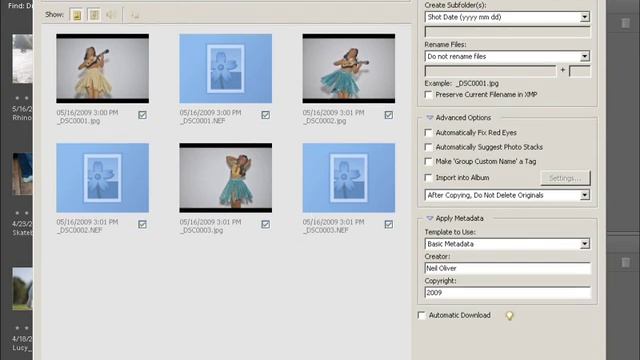Viewport: 640px width, 360px height.
Task: Collapse the Advanced Options section
Action: pos(429,118)
